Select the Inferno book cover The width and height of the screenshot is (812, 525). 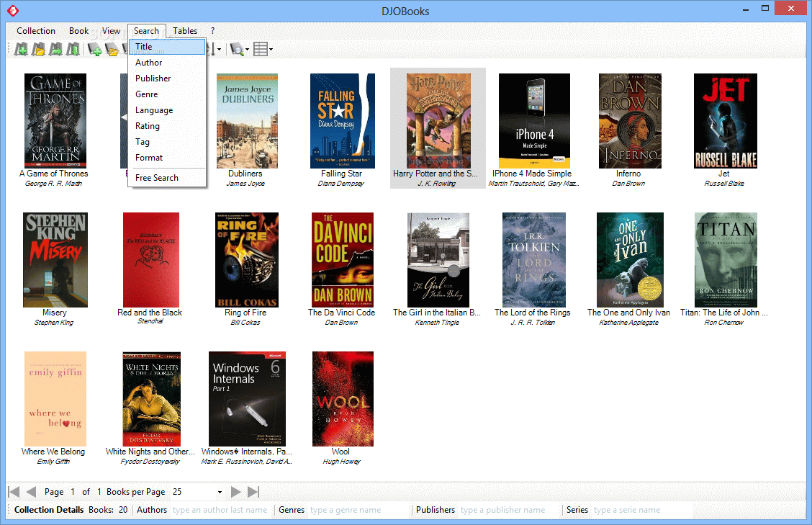630,121
